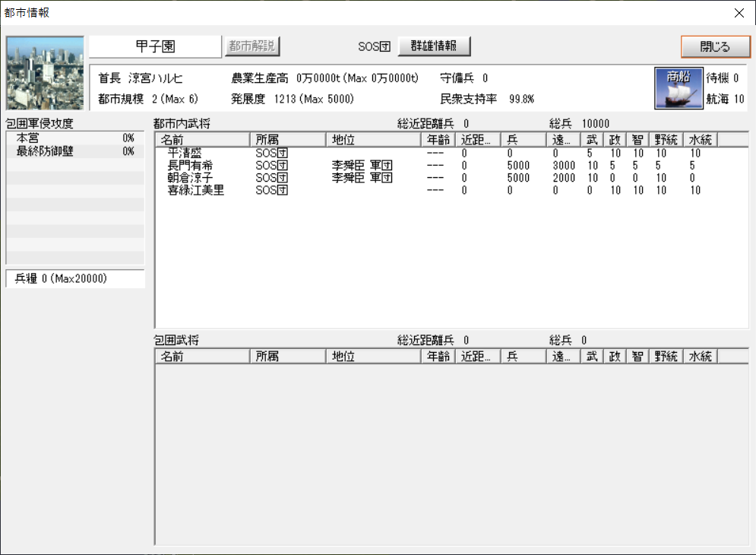Image resolution: width=756 pixels, height=555 pixels.
Task: Click the city skyline thumbnail image
Action: pyautogui.click(x=44, y=73)
